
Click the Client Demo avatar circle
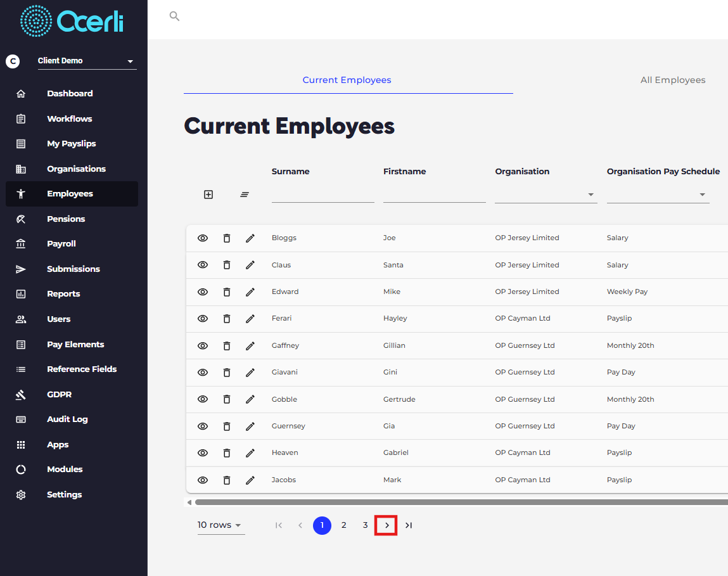tap(13, 61)
